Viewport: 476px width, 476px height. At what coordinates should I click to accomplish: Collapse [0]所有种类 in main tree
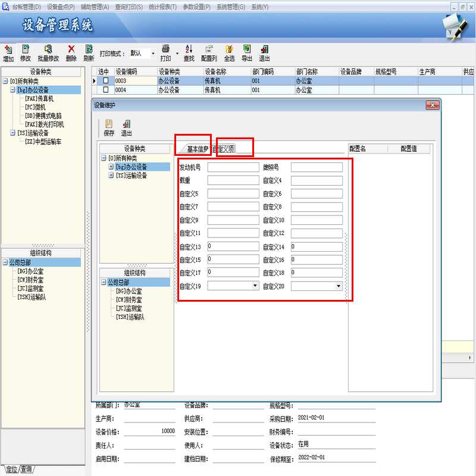point(5,81)
